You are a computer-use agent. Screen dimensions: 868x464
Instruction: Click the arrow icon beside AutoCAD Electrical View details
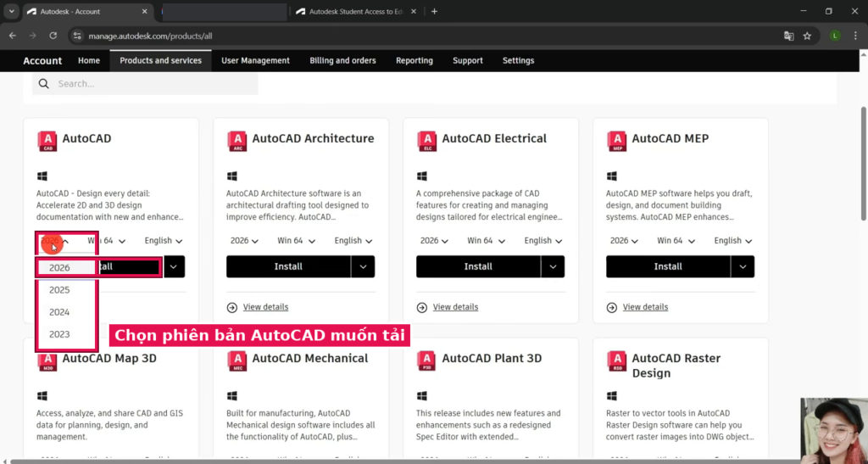click(x=422, y=307)
